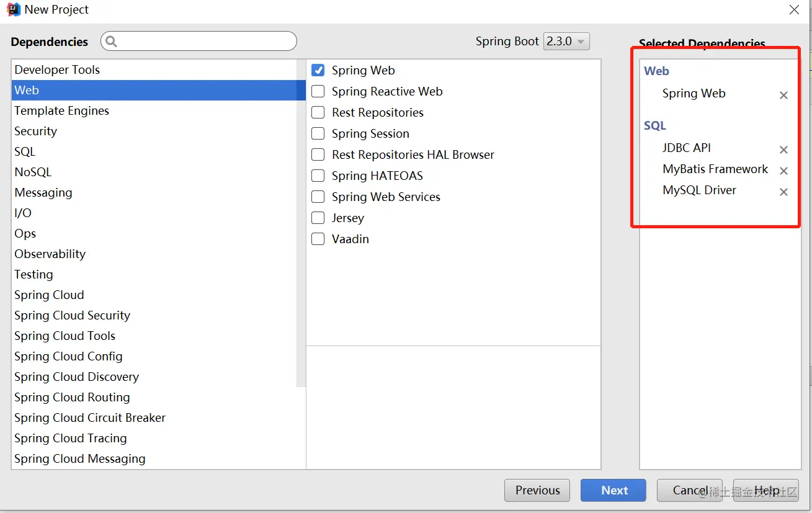The width and height of the screenshot is (812, 513).
Task: Click the IntelliJ logo in the title bar
Action: click(x=13, y=9)
